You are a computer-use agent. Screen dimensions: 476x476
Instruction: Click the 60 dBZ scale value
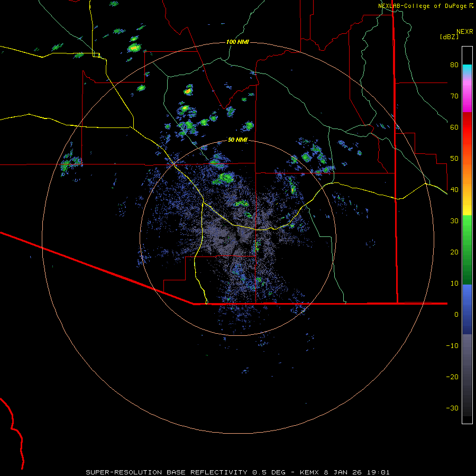pos(454,127)
